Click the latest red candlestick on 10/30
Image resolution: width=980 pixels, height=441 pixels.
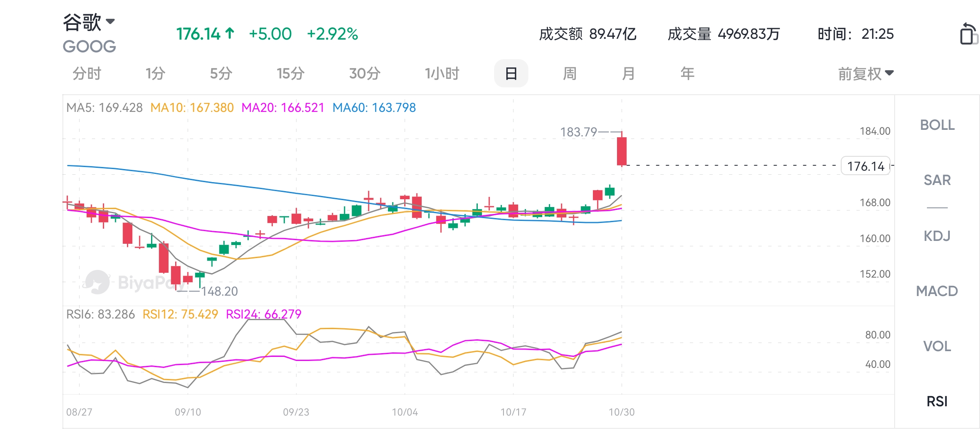(x=621, y=151)
